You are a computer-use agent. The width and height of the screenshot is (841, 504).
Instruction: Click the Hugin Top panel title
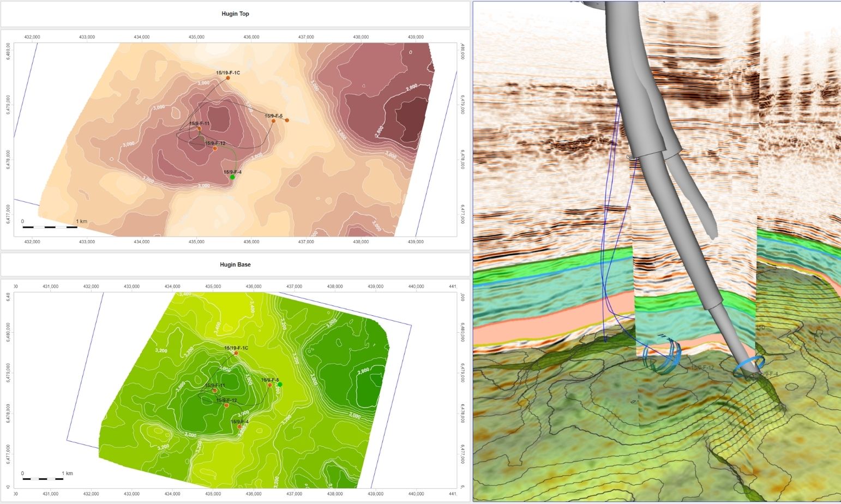pos(235,14)
